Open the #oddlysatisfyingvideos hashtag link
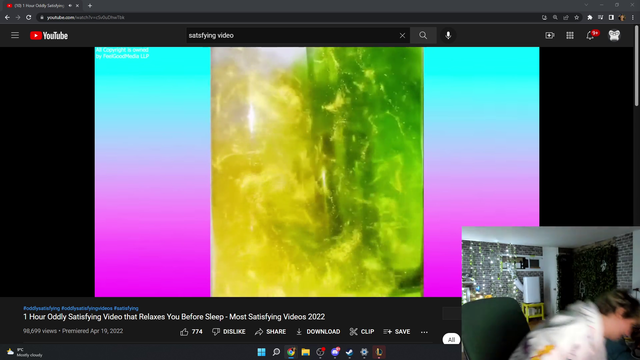The width and height of the screenshot is (640, 360). point(87,308)
